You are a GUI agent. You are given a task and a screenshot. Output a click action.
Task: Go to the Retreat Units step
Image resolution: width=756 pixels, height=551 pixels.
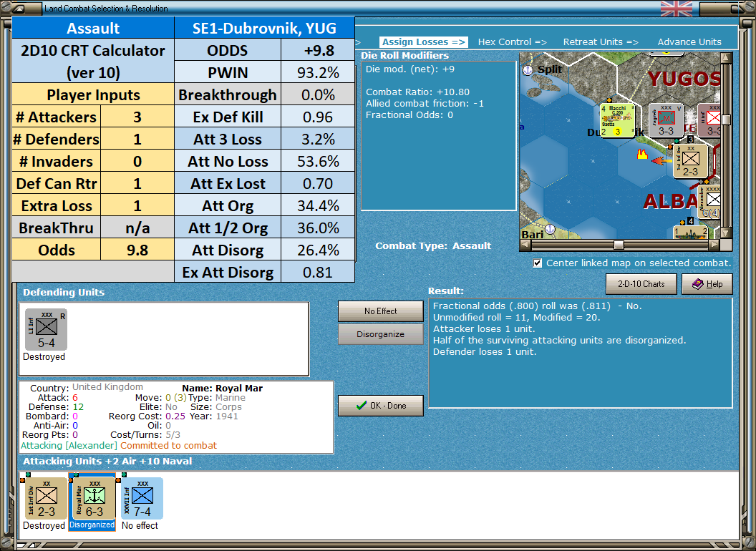tap(601, 42)
